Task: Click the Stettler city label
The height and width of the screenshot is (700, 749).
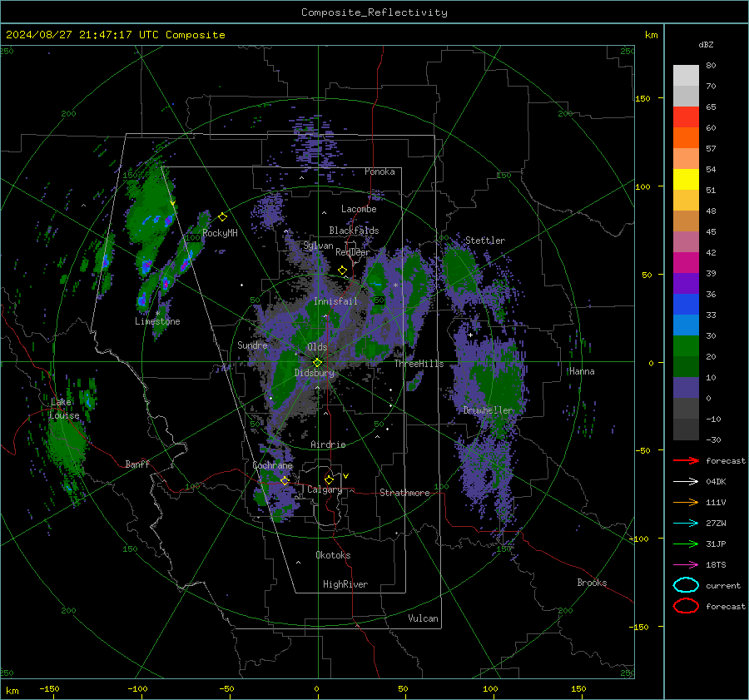Action: (x=485, y=241)
